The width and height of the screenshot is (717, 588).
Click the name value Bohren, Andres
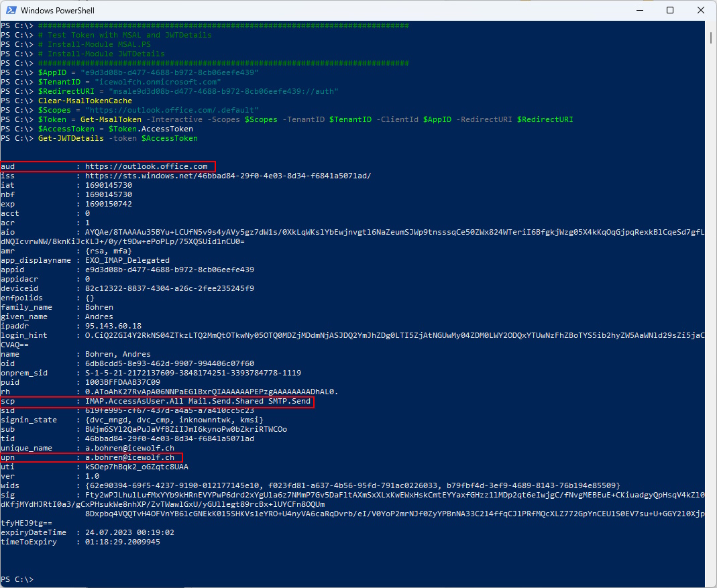(118, 354)
